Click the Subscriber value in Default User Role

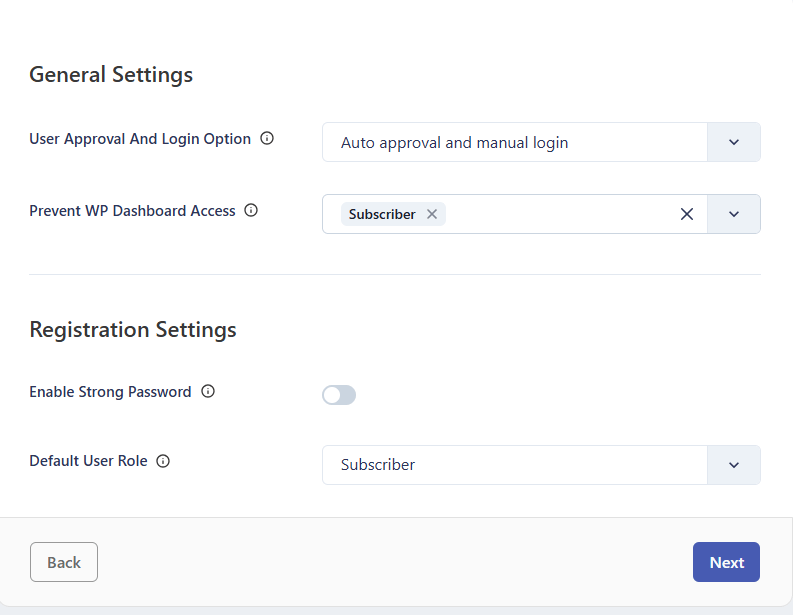coord(378,465)
